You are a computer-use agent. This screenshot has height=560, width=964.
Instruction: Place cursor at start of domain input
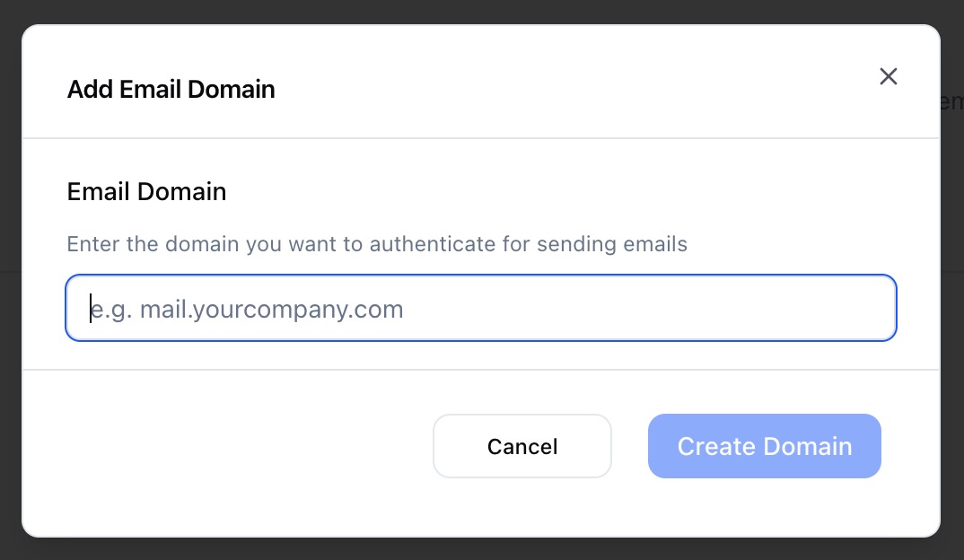[91, 310]
